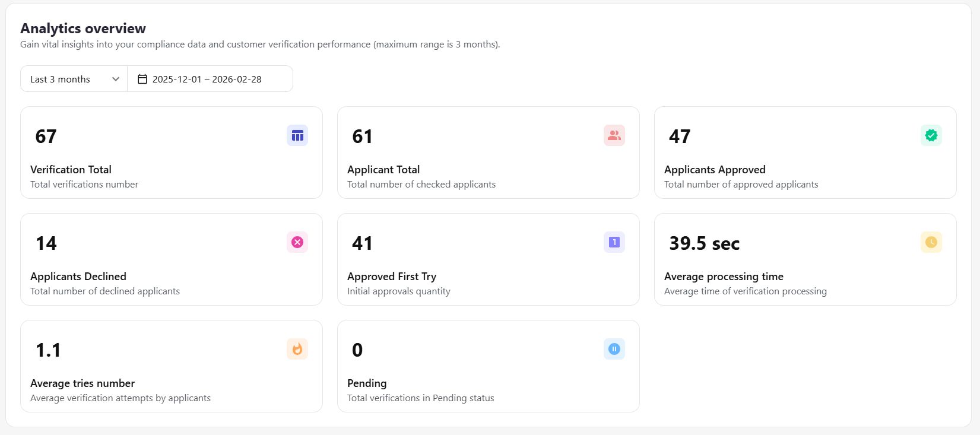
Task: Click the Verification Total table icon
Action: point(297,136)
